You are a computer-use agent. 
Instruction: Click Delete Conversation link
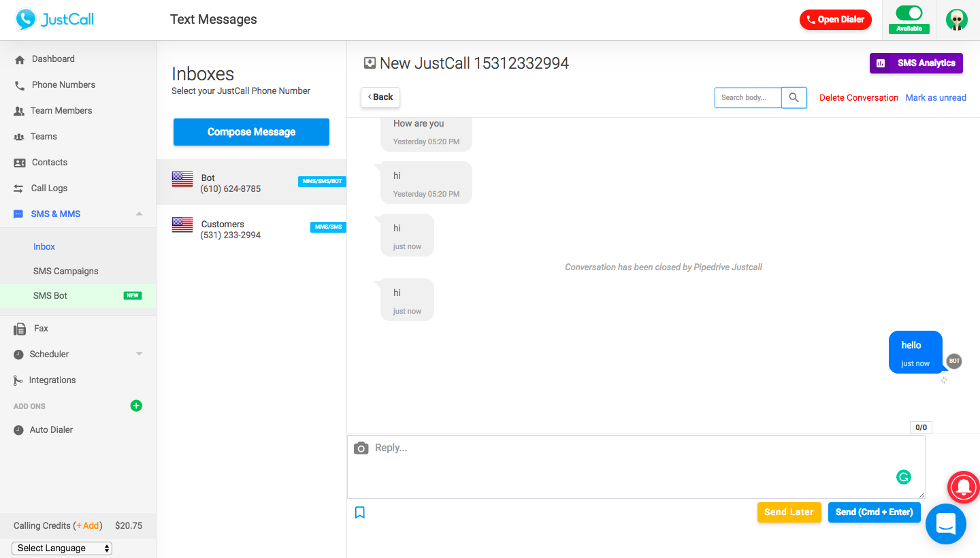pyautogui.click(x=859, y=98)
